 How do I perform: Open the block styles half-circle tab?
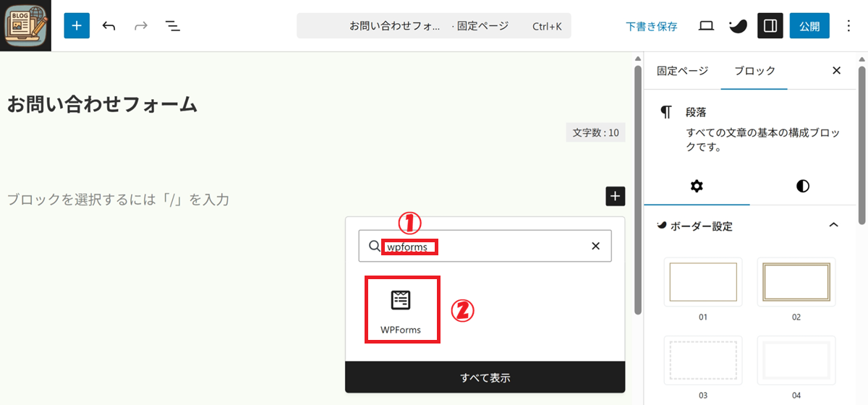(803, 187)
